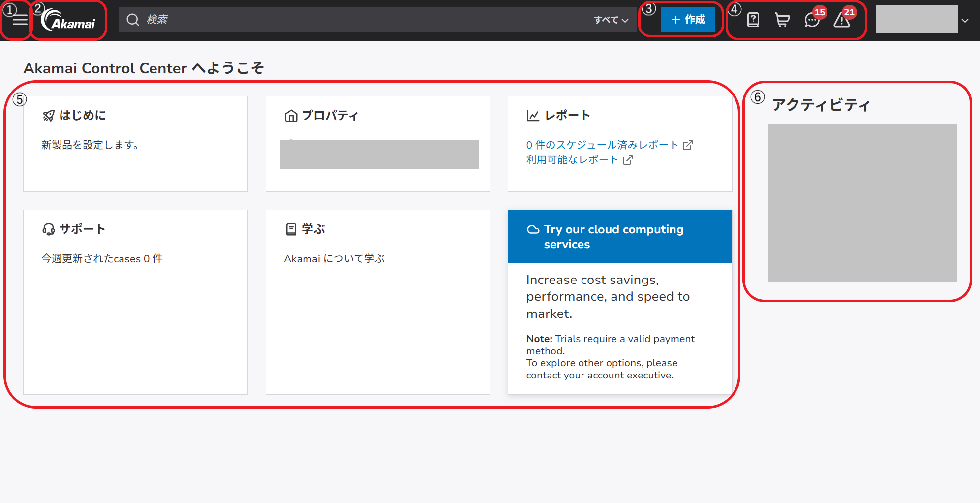Open Try our cloud computing services banner
Viewport: 980px width, 503px height.
click(620, 237)
